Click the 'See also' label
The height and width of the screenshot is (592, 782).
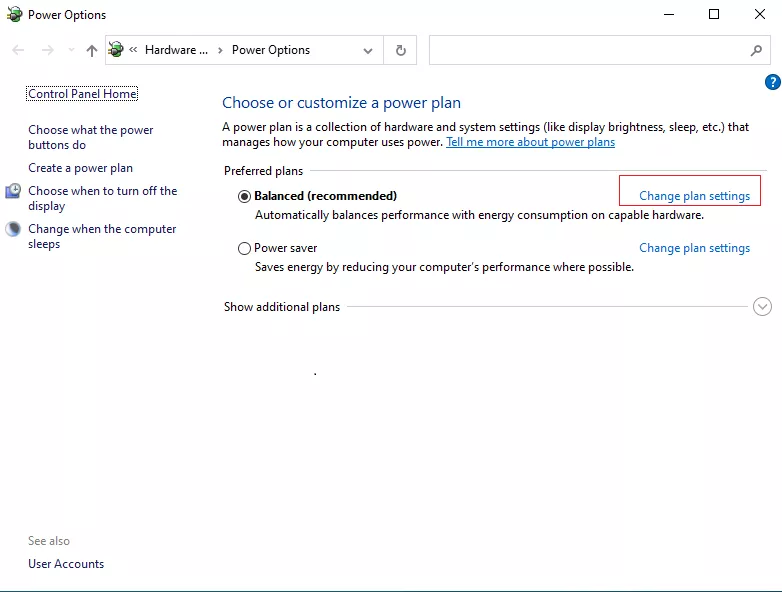point(49,541)
